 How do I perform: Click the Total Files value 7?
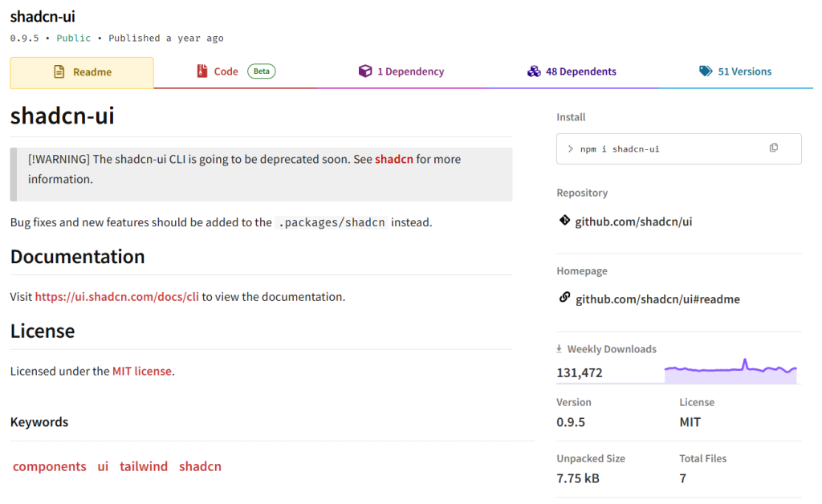point(682,478)
